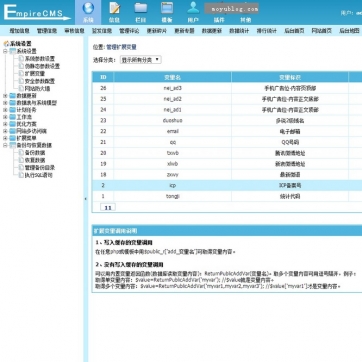362x362 pixels.
Task: Open 执行SQL语句 in the sidebar tree
Action: point(39,175)
